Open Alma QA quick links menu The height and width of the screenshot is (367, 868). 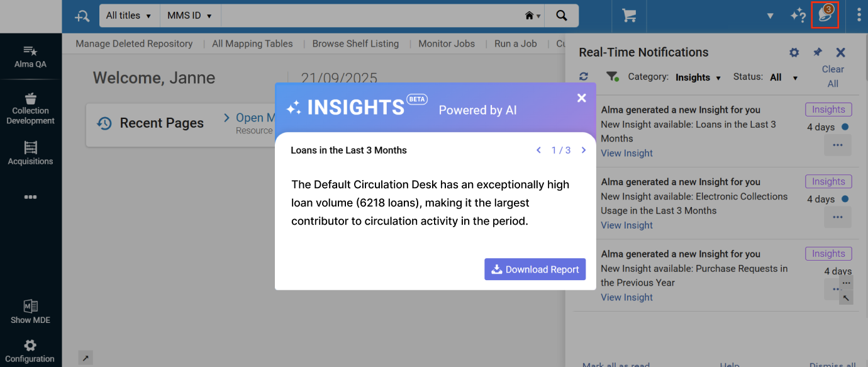pos(30,57)
